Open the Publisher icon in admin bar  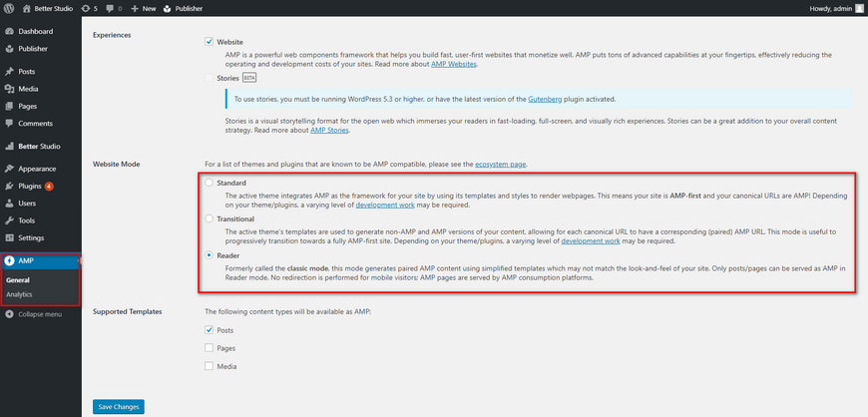point(168,8)
